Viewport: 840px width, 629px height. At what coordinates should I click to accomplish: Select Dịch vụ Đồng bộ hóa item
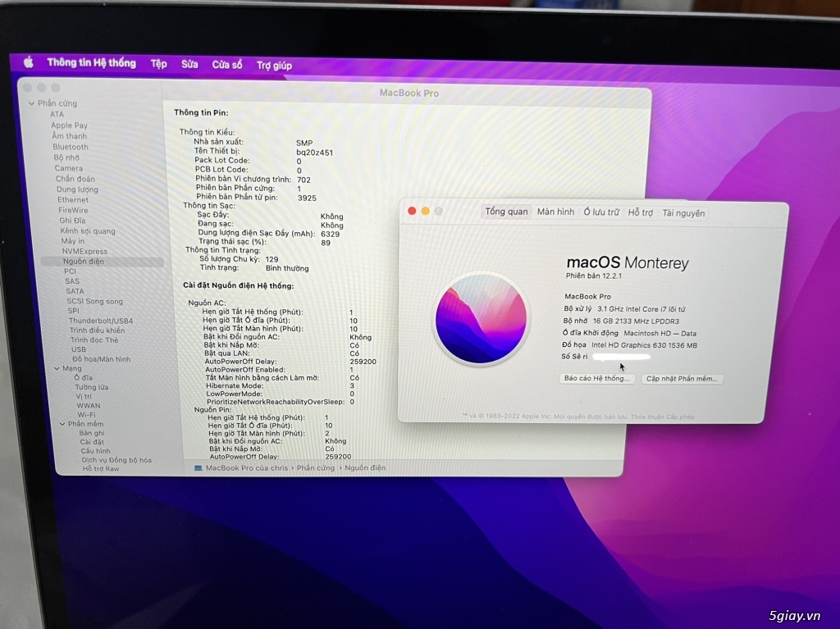coord(116,460)
